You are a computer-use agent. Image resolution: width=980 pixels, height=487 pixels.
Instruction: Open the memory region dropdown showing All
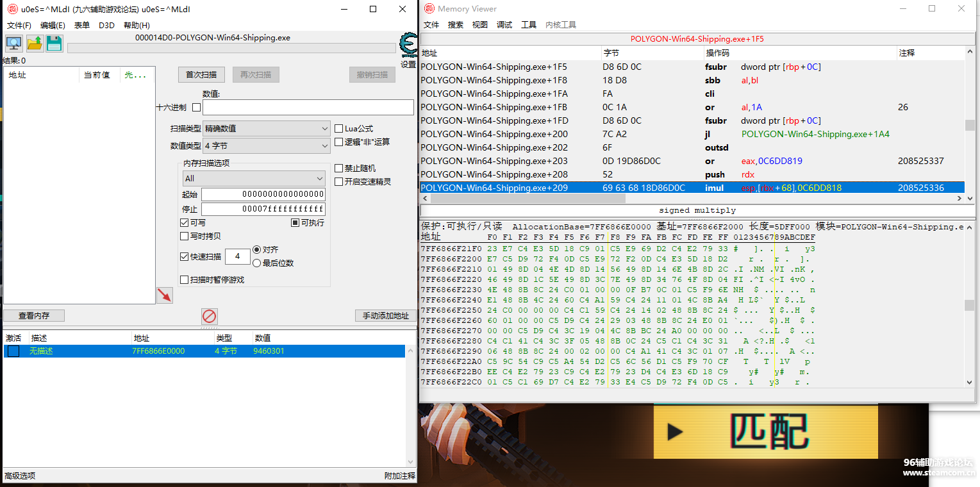(254, 178)
